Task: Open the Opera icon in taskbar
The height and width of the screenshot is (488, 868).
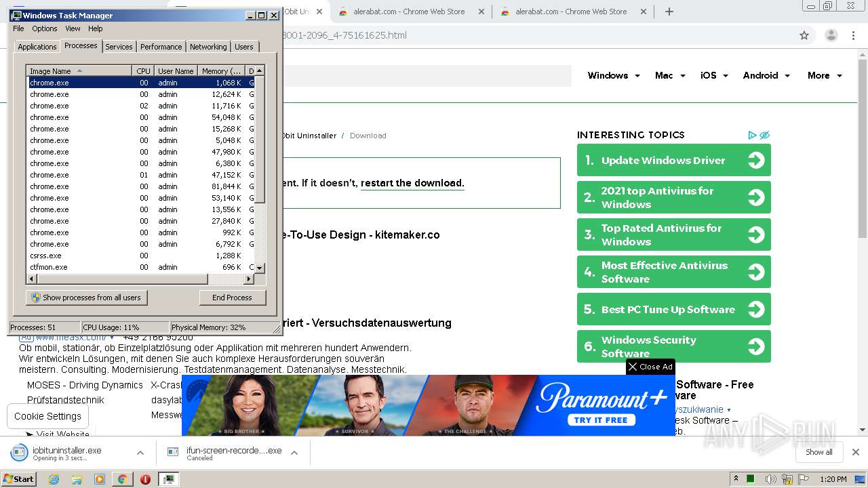Action: (x=145, y=479)
